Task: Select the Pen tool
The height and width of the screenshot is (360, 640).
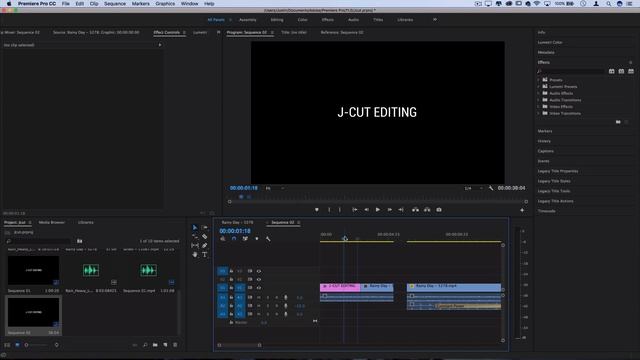Action: 204,245
